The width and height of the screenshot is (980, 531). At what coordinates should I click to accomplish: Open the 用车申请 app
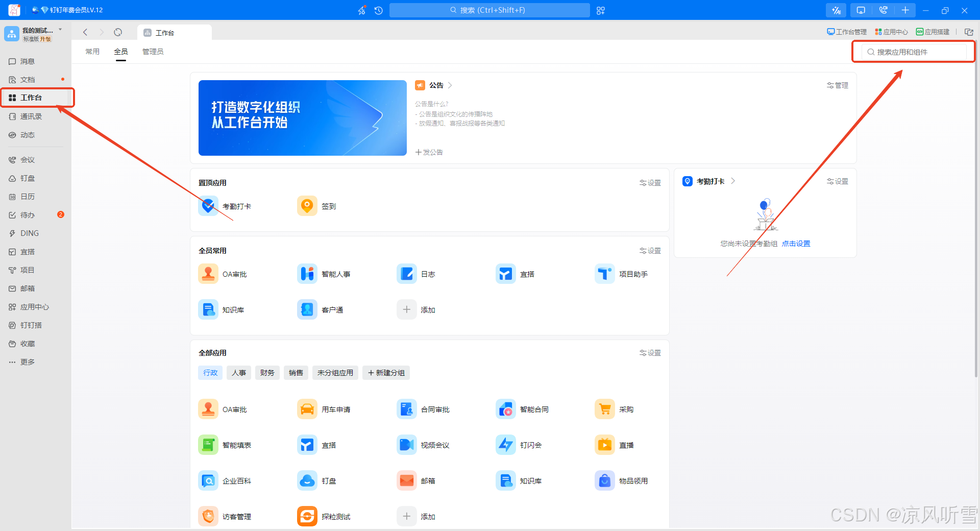pos(324,409)
